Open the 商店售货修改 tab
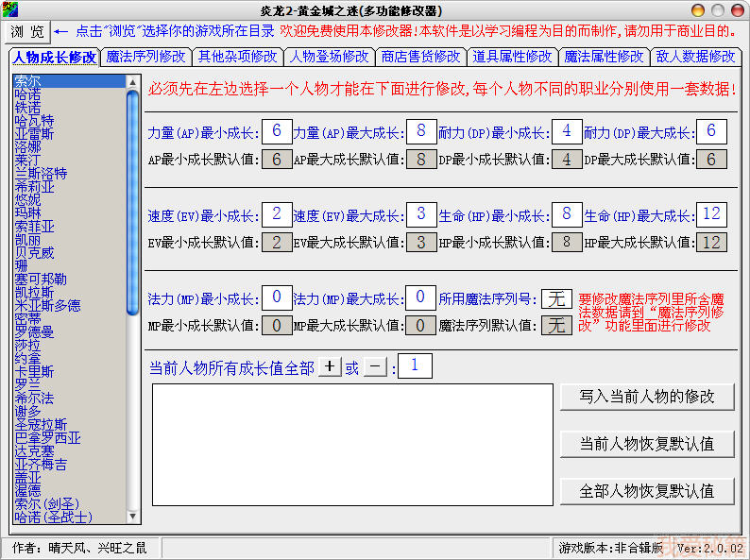 coord(421,56)
